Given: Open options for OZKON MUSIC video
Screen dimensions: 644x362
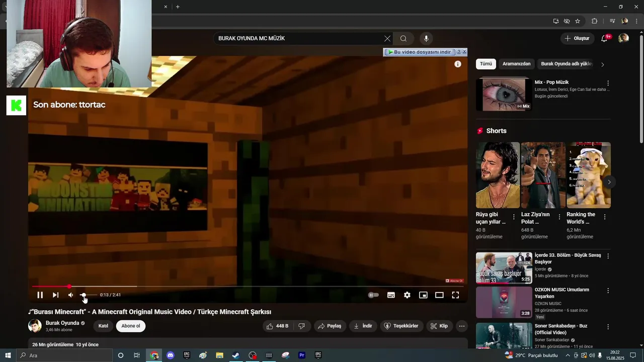Looking at the screenshot, I should [x=608, y=291].
